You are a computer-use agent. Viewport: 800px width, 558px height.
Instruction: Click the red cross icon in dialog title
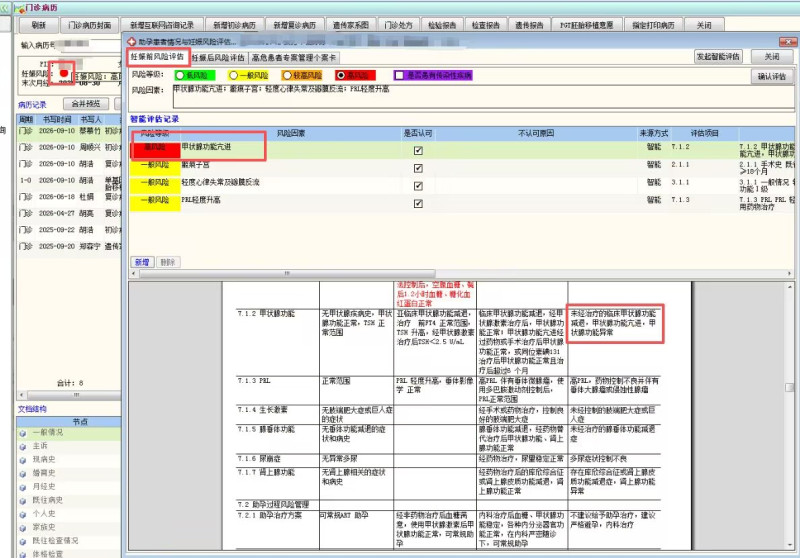tap(131, 42)
